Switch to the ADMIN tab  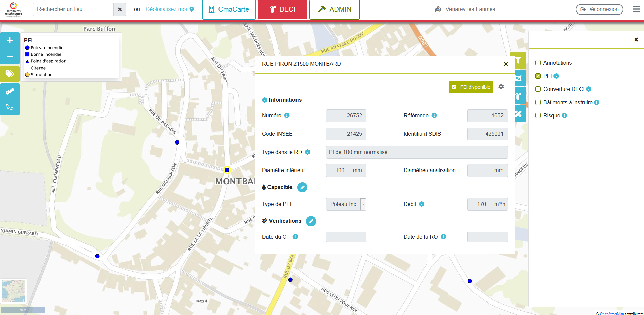pos(334,9)
